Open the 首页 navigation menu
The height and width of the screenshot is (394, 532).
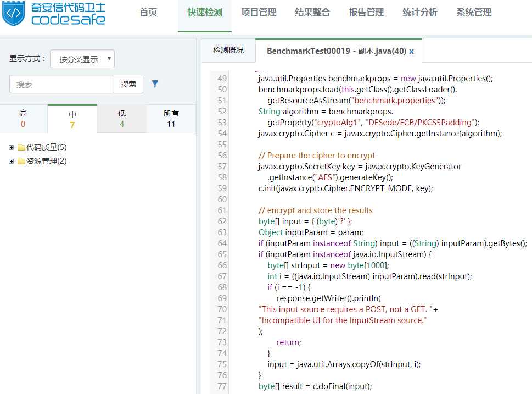click(148, 13)
